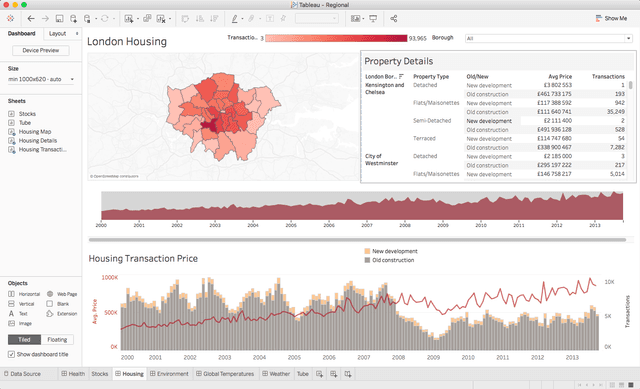Click the horizontal scrollbar below the area chart

click(357, 240)
